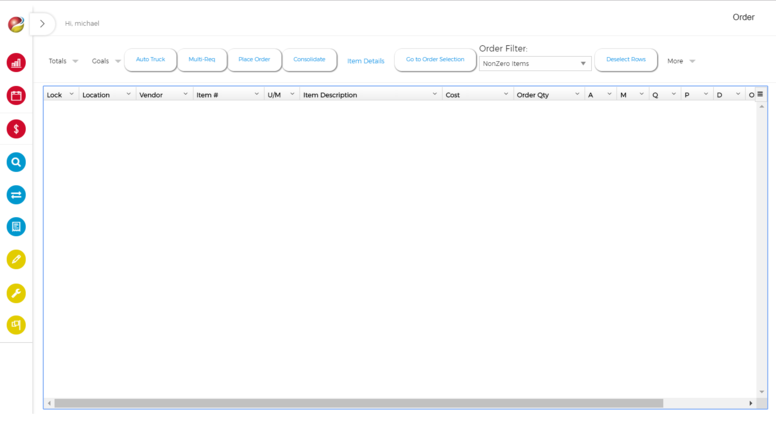The width and height of the screenshot is (776, 421).
Task: Open the Item Description column filter arrow
Action: pos(435,94)
